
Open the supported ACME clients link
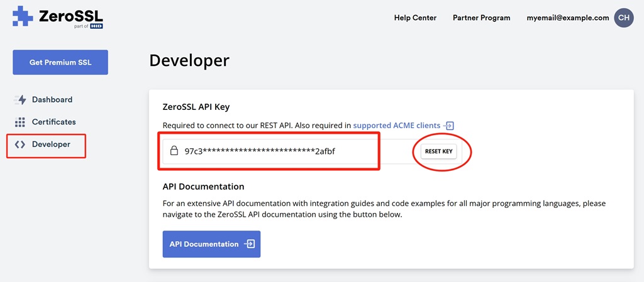point(396,126)
